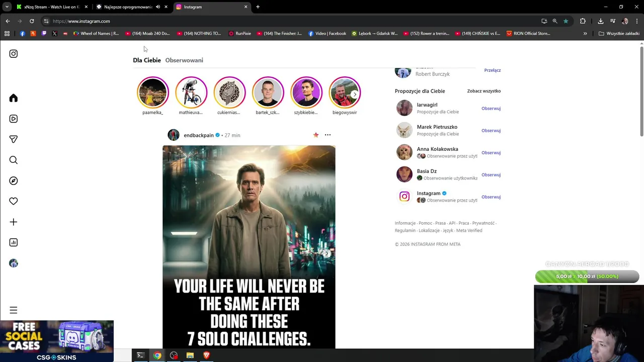Open Search magnifier in Instagram sidebar

[14, 160]
